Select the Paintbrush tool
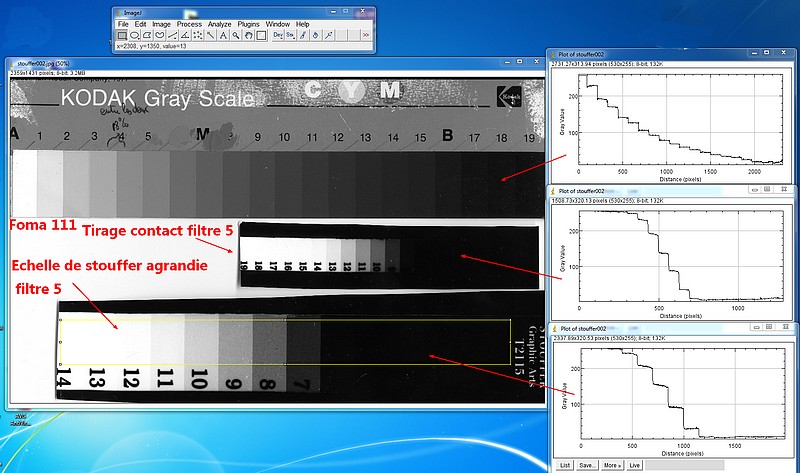 303,35
